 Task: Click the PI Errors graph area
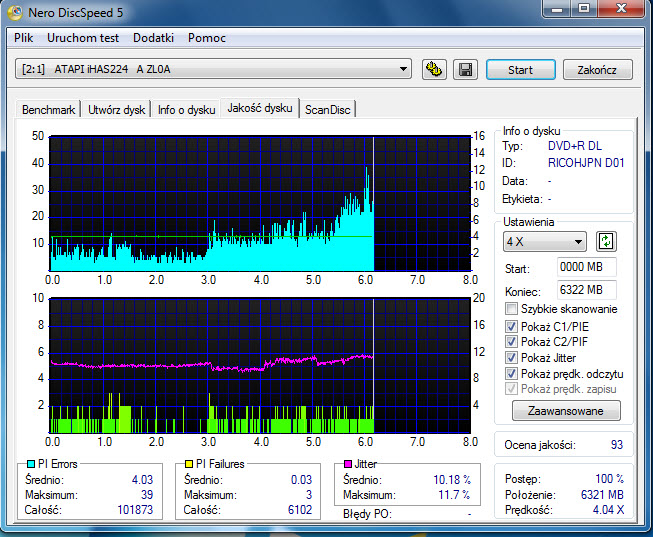[x=260, y=203]
